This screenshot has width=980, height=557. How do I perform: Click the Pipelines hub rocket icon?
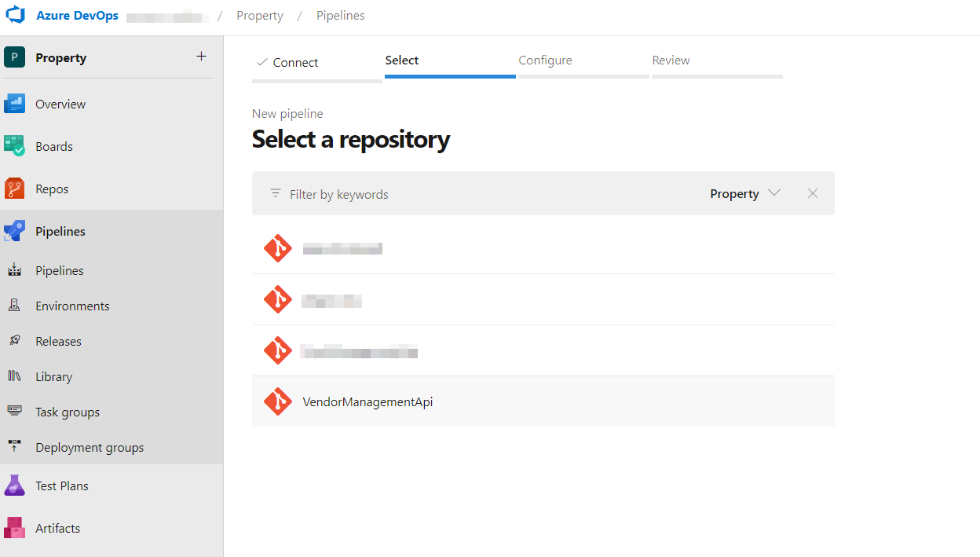15,231
